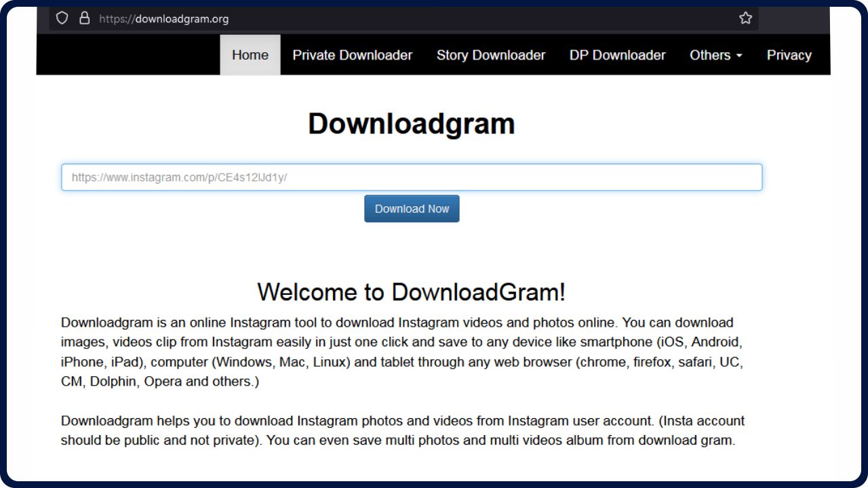
Task: Open Private Downloader page
Action: click(x=353, y=55)
